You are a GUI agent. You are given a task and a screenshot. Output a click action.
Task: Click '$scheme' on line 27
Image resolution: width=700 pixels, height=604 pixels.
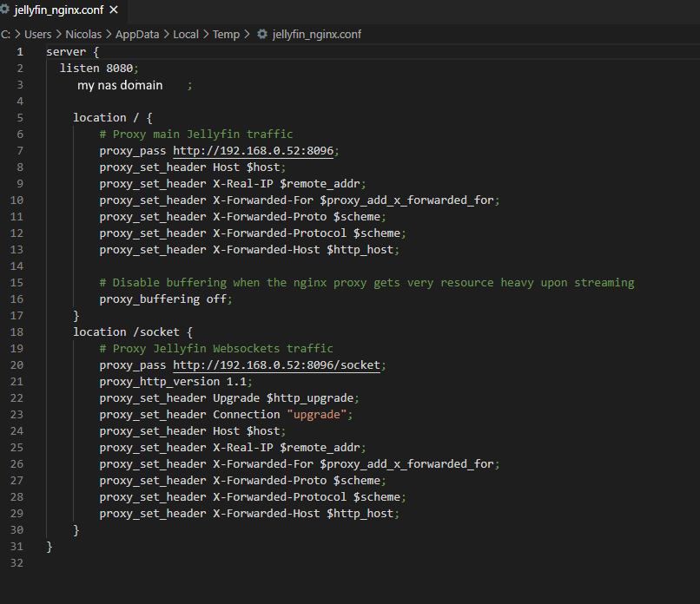click(x=357, y=481)
